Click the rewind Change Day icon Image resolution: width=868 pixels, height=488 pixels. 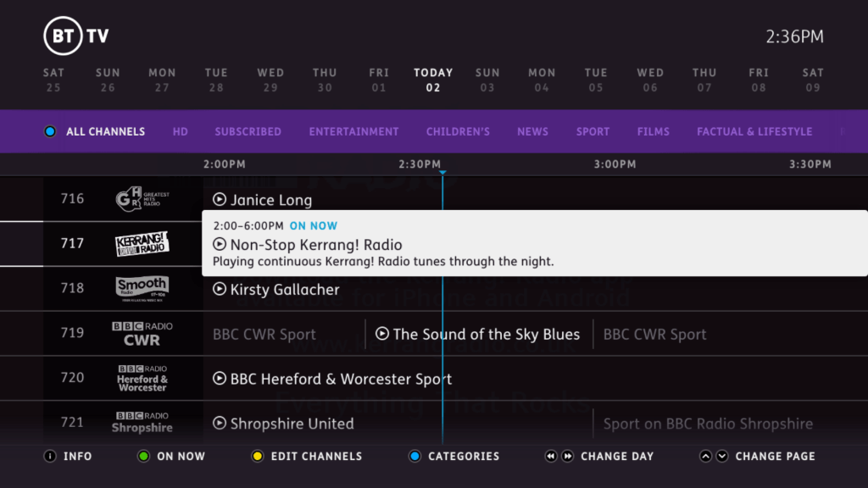click(551, 456)
